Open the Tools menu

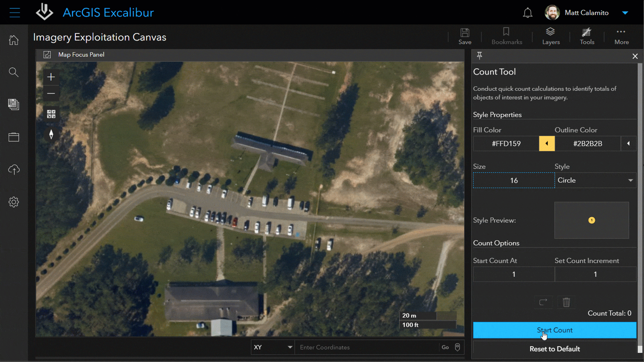pyautogui.click(x=587, y=36)
